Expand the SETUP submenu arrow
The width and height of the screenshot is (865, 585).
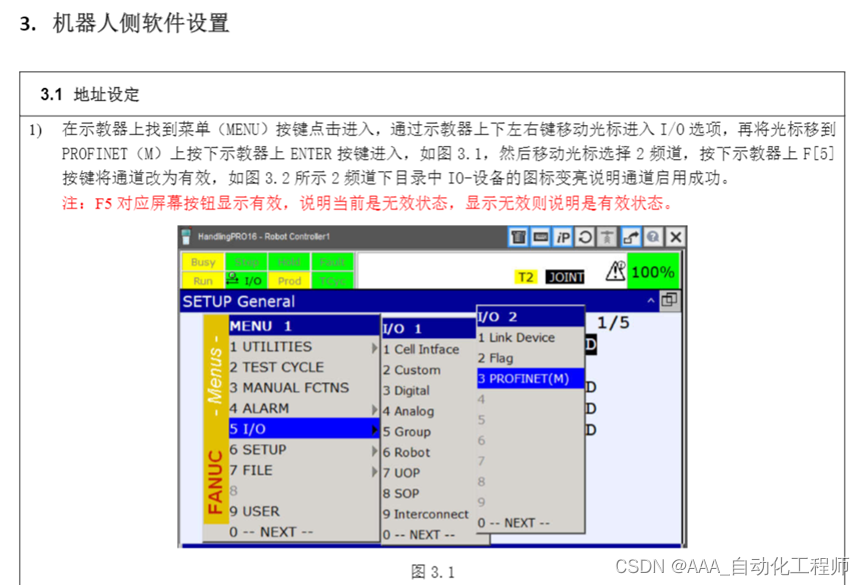(375, 451)
